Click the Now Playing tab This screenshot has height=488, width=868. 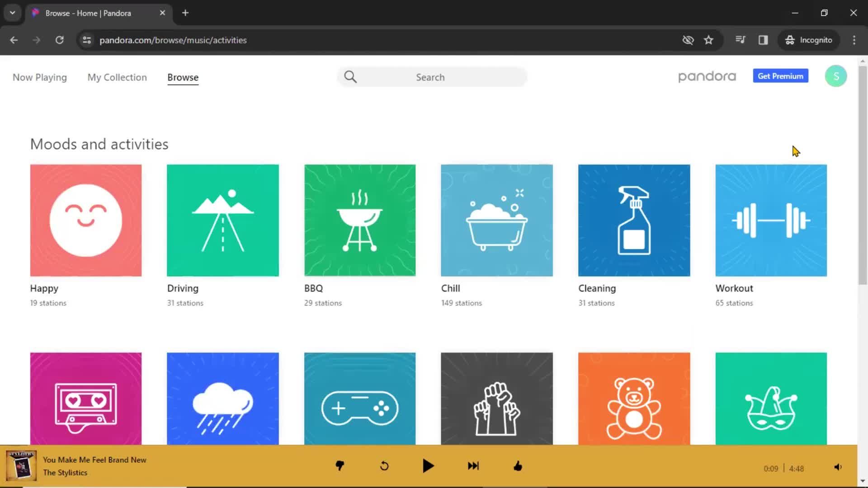coord(39,77)
